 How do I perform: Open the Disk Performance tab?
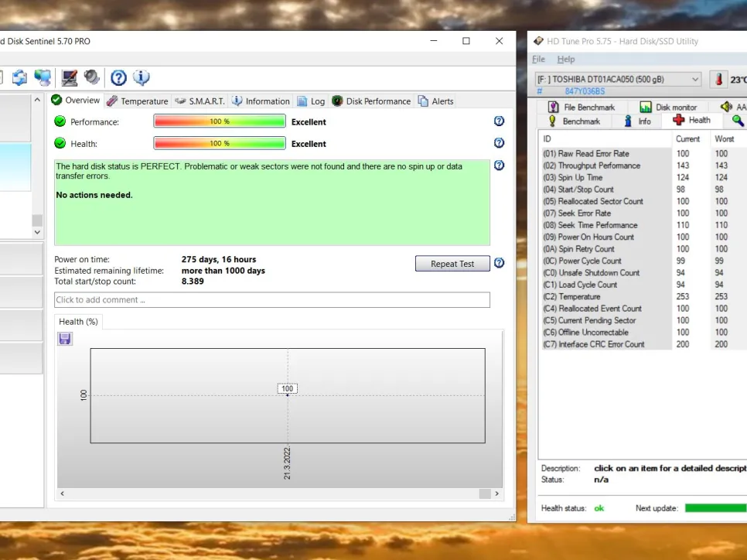(371, 101)
